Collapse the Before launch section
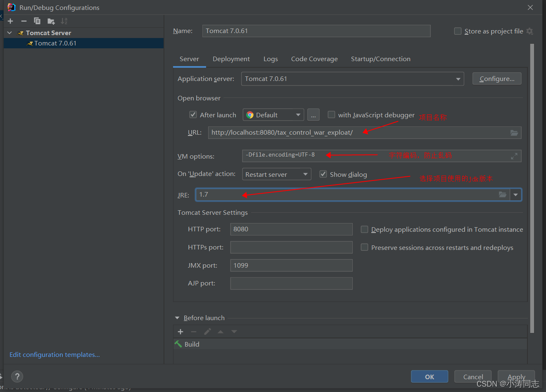The height and width of the screenshot is (392, 546). [177, 318]
